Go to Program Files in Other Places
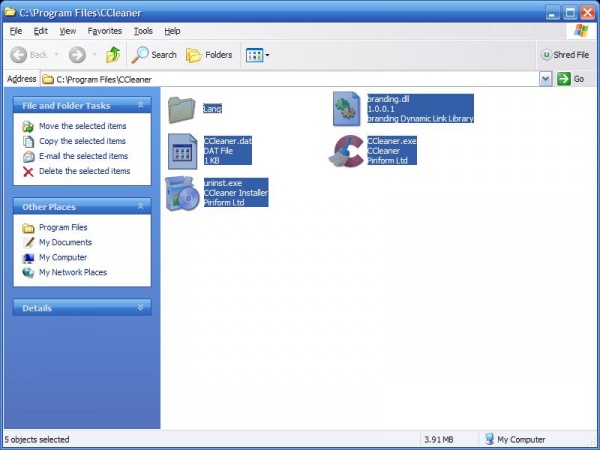Image resolution: width=600 pixels, height=450 pixels. click(63, 227)
